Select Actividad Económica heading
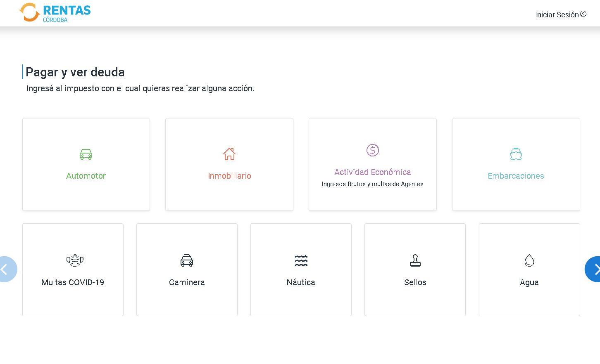 (x=372, y=172)
